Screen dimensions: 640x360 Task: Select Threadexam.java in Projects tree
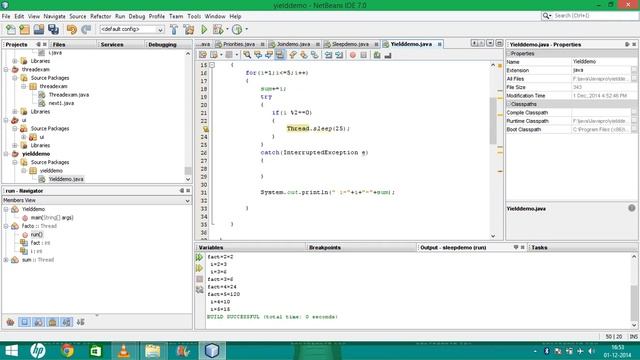click(x=69, y=95)
